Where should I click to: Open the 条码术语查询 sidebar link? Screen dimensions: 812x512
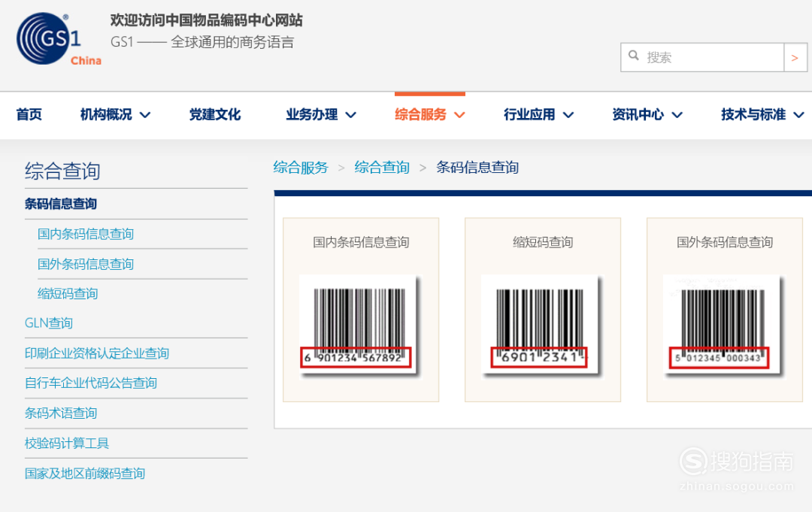coord(61,413)
